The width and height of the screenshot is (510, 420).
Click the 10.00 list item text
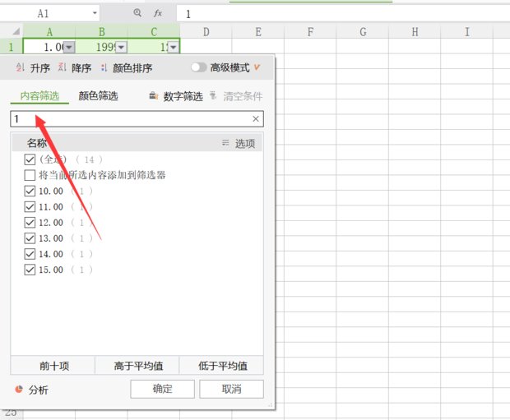point(51,192)
